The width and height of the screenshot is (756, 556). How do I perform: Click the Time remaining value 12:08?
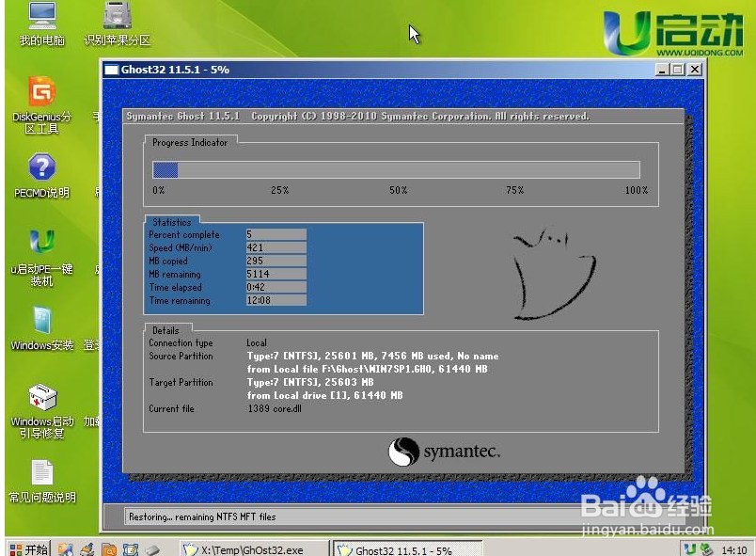tap(276, 300)
